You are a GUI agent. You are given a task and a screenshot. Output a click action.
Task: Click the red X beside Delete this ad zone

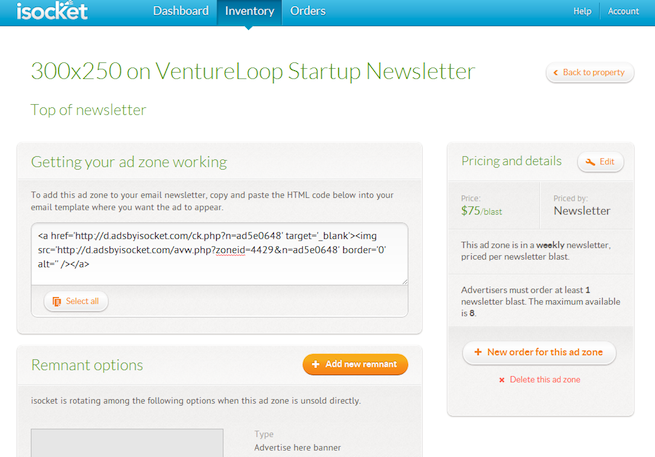pyautogui.click(x=502, y=380)
